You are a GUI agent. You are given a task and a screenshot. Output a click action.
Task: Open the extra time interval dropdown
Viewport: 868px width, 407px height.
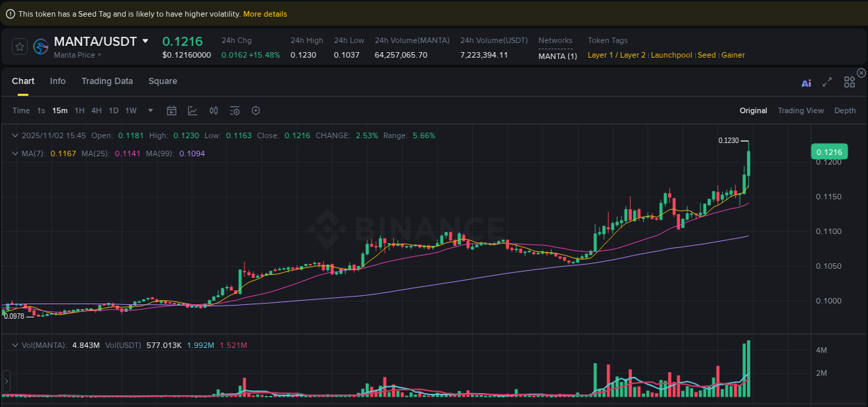click(x=150, y=110)
